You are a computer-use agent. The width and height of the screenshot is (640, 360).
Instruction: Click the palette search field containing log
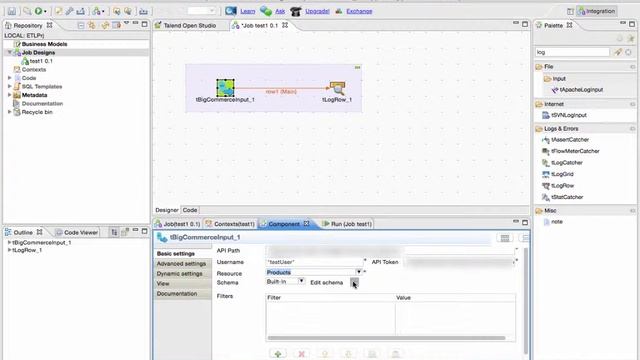click(572, 52)
